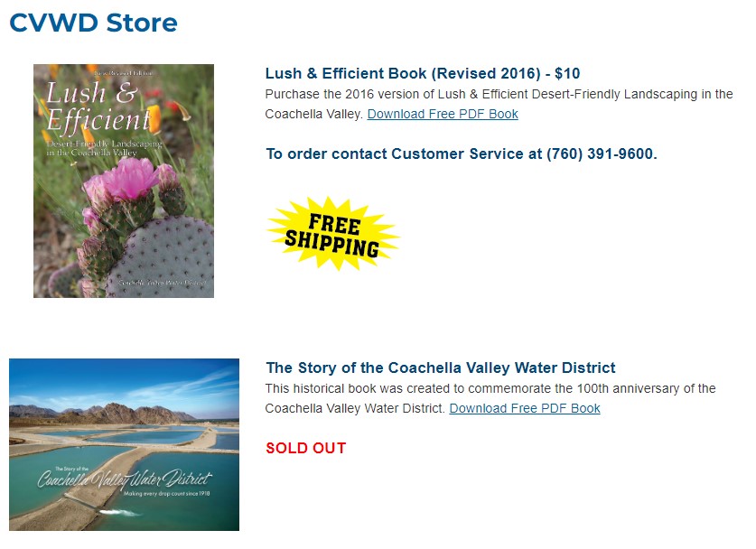Viewport: 756px width, 549px height.
Task: Click the Free Shipping starburst badge
Action: click(x=332, y=234)
